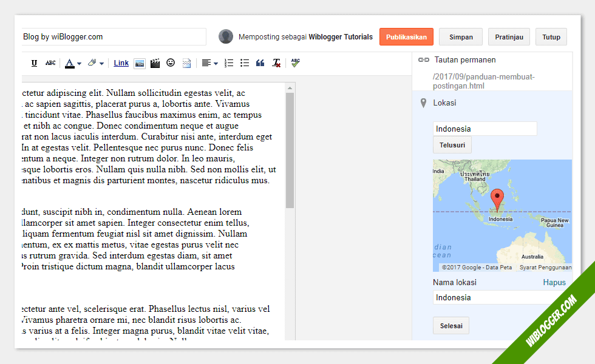Click Hapus to remove location
Screen dimensions: 595x364
(554, 283)
